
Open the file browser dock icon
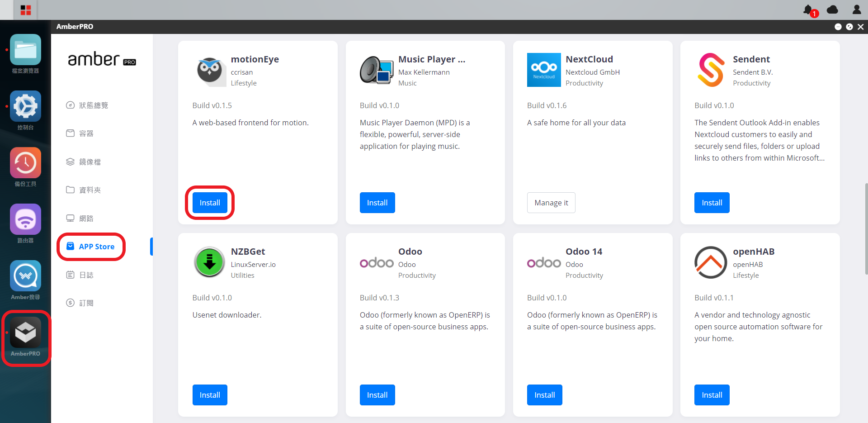point(25,50)
